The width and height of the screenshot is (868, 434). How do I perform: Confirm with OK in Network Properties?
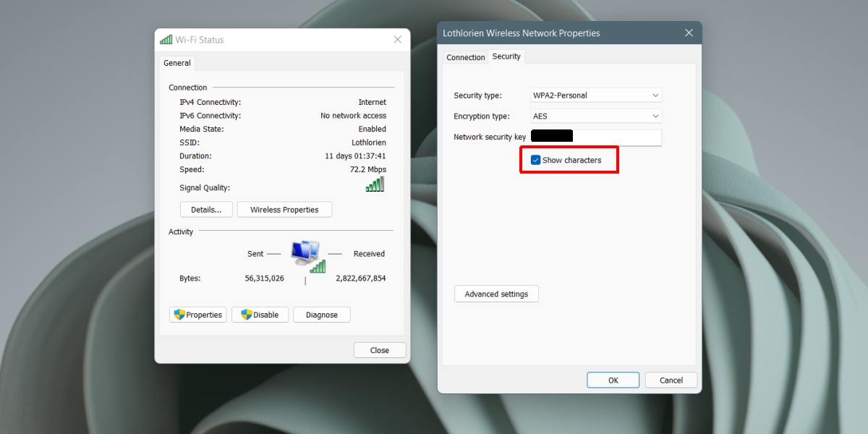pyautogui.click(x=613, y=380)
